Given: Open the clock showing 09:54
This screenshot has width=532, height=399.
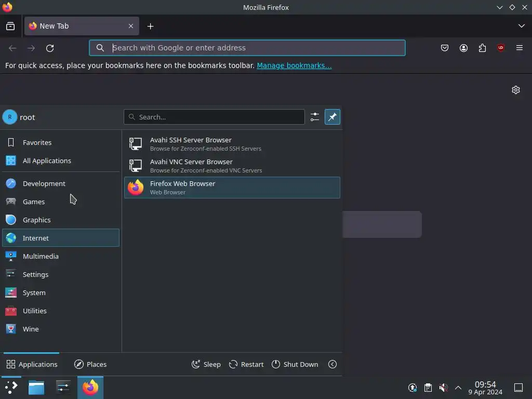Looking at the screenshot, I should [x=485, y=388].
